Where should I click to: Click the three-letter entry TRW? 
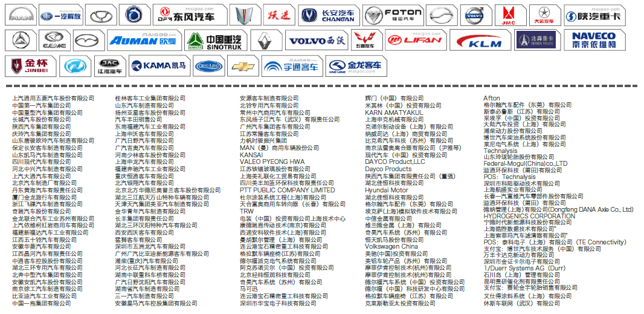click(247, 211)
